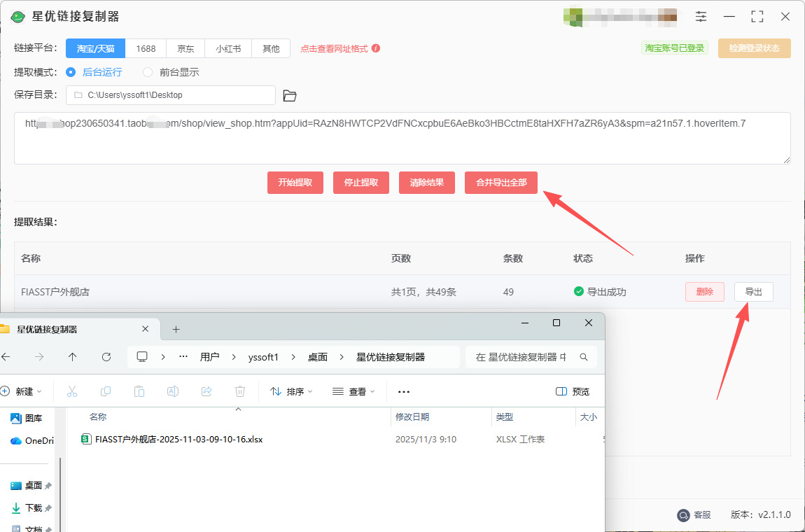The width and height of the screenshot is (805, 532).
Task: Click the PC monitor icon in address bar
Action: click(142, 357)
